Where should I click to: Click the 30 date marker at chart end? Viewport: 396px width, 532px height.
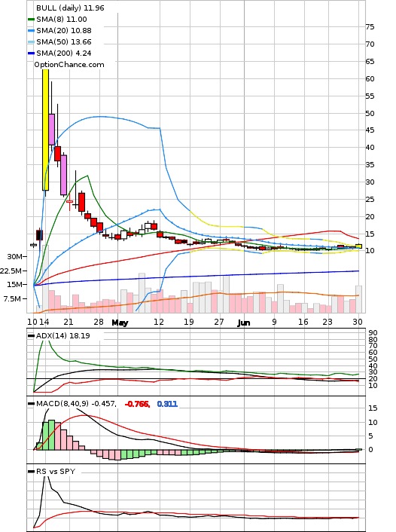point(358,322)
